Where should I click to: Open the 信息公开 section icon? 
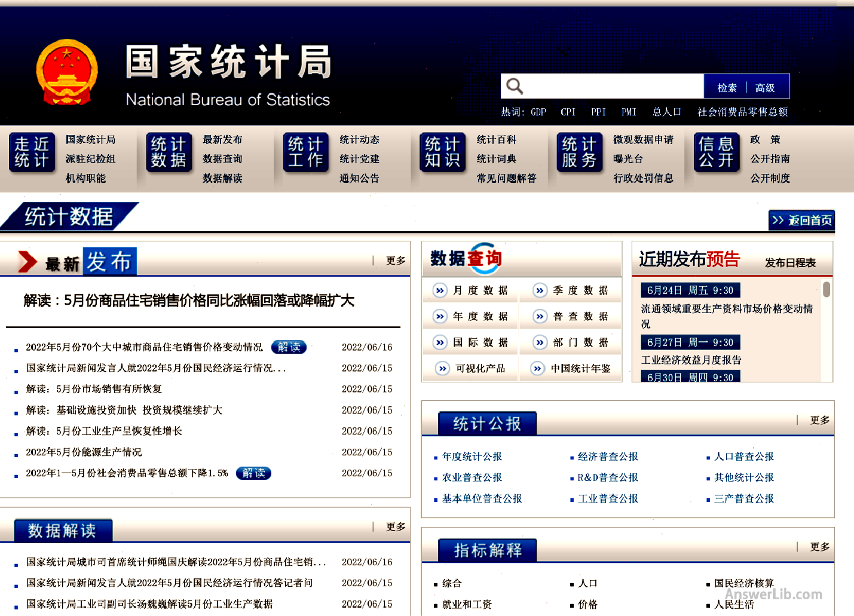tap(716, 152)
